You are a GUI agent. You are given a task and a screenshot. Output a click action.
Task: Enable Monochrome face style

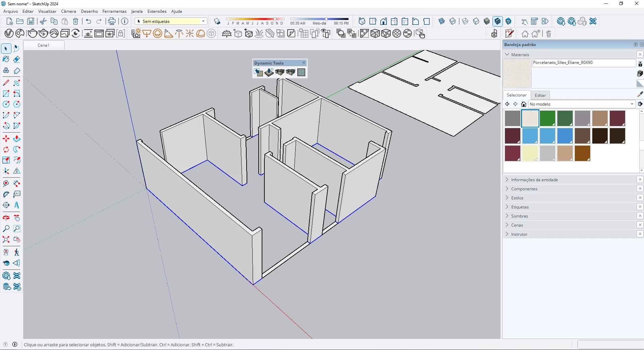pos(508,21)
